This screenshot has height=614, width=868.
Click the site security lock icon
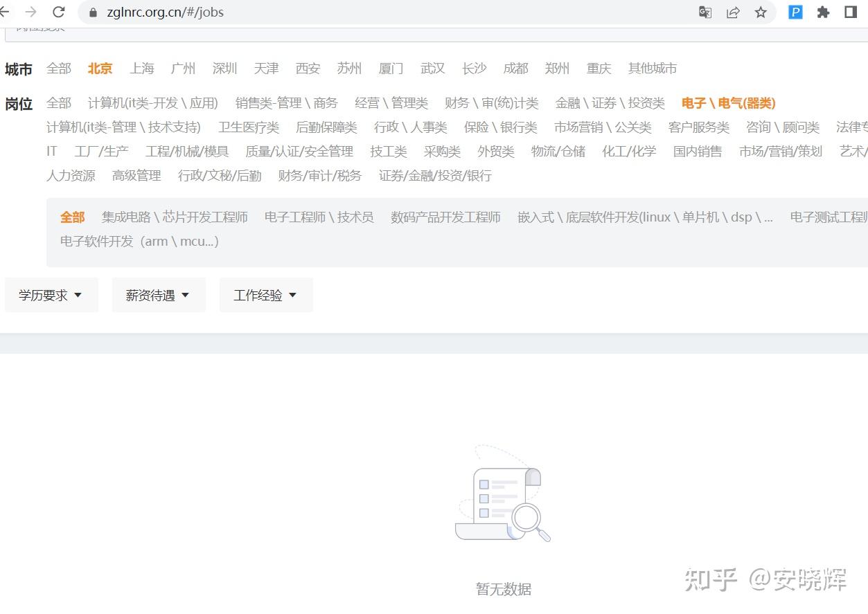(93, 12)
